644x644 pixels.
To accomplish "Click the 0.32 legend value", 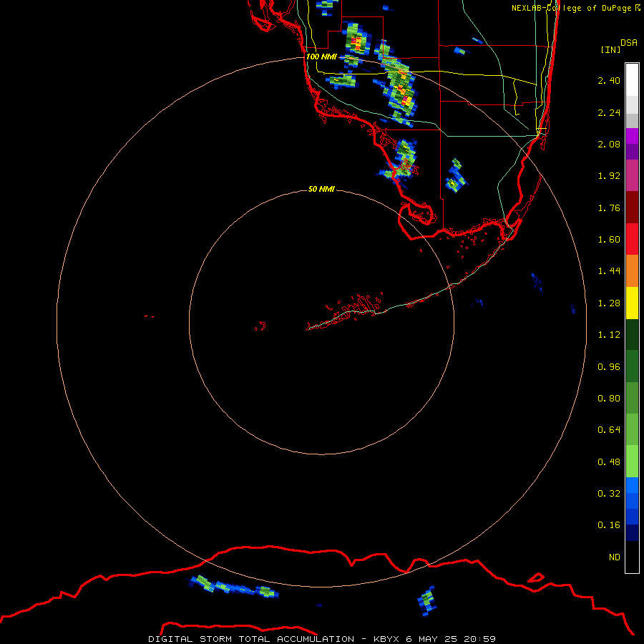I will 609,494.
